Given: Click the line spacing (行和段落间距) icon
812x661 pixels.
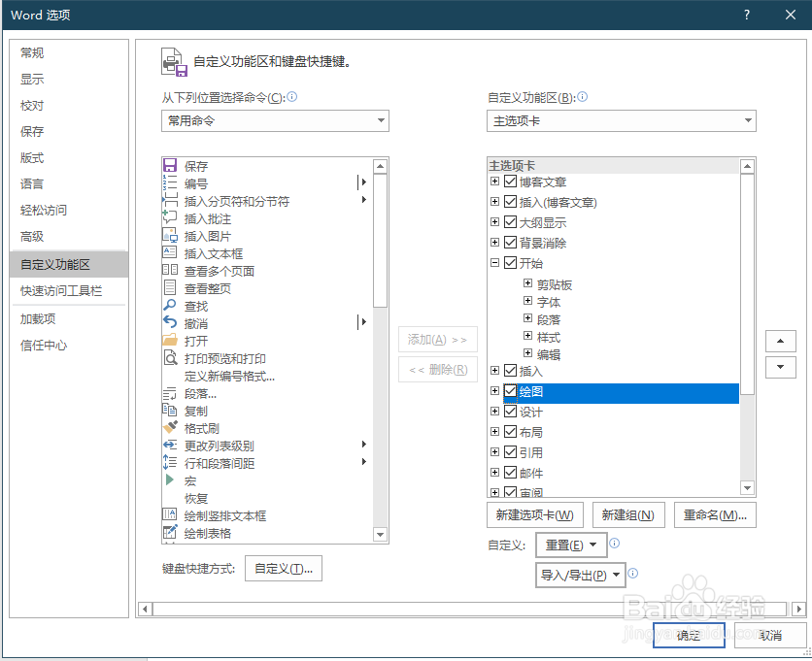Looking at the screenshot, I should pyautogui.click(x=170, y=463).
